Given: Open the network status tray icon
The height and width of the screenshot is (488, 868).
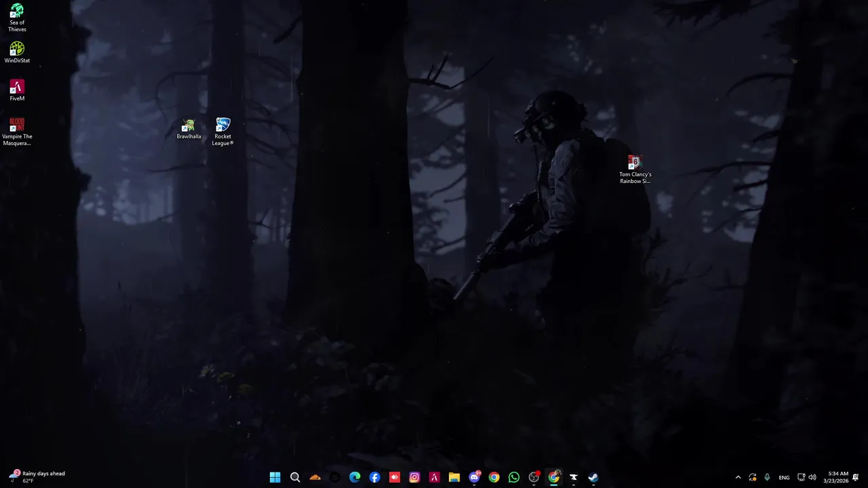Looking at the screenshot, I should tap(802, 477).
